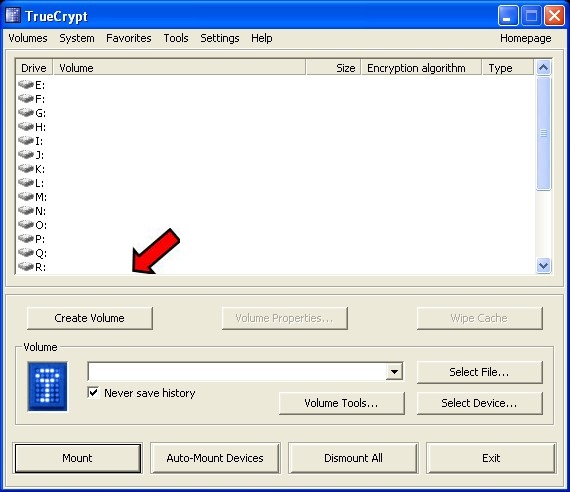
Task: Click the TrueCrypt logo in Volume group
Action: coord(48,386)
